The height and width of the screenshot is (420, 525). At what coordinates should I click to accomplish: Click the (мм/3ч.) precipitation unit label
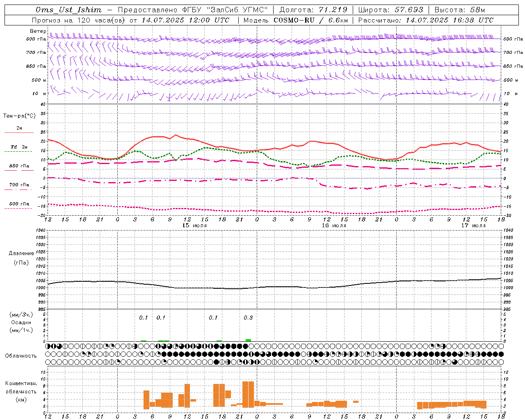click(21, 315)
